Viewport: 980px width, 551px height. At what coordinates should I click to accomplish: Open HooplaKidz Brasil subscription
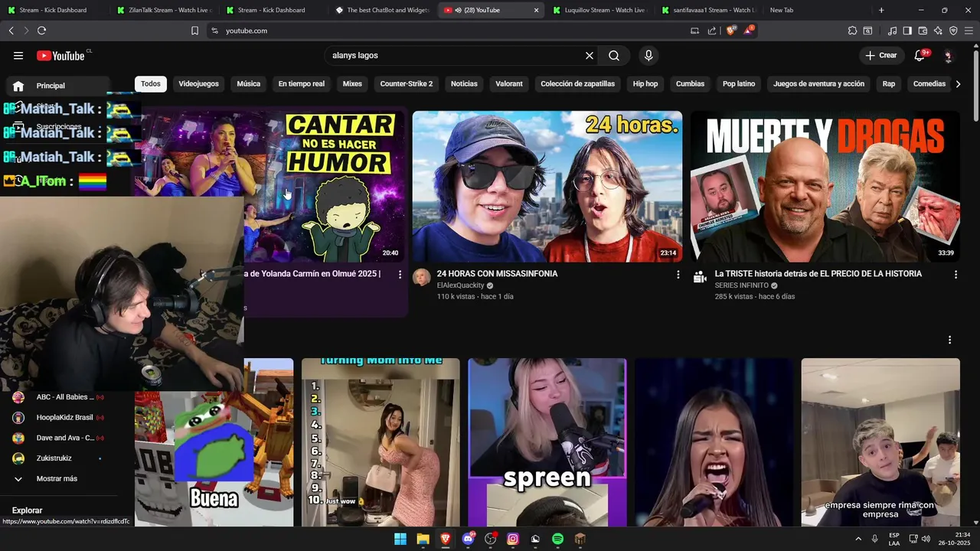(x=57, y=418)
